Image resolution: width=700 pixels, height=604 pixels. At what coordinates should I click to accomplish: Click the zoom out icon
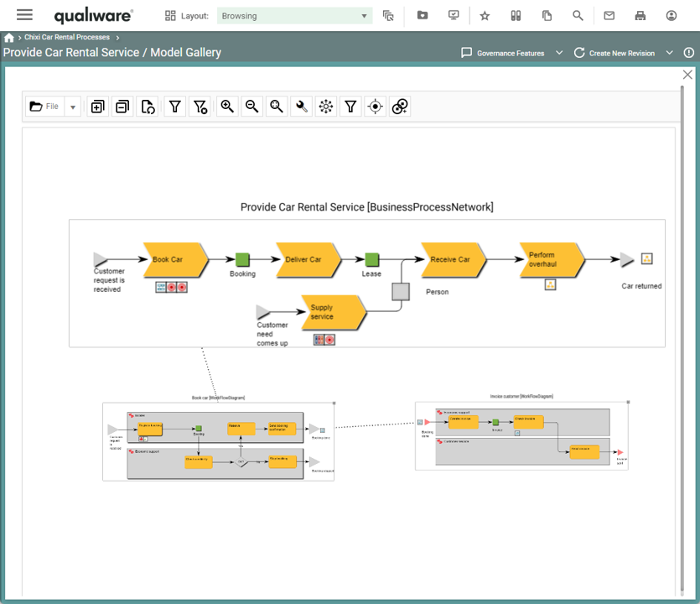click(x=252, y=107)
